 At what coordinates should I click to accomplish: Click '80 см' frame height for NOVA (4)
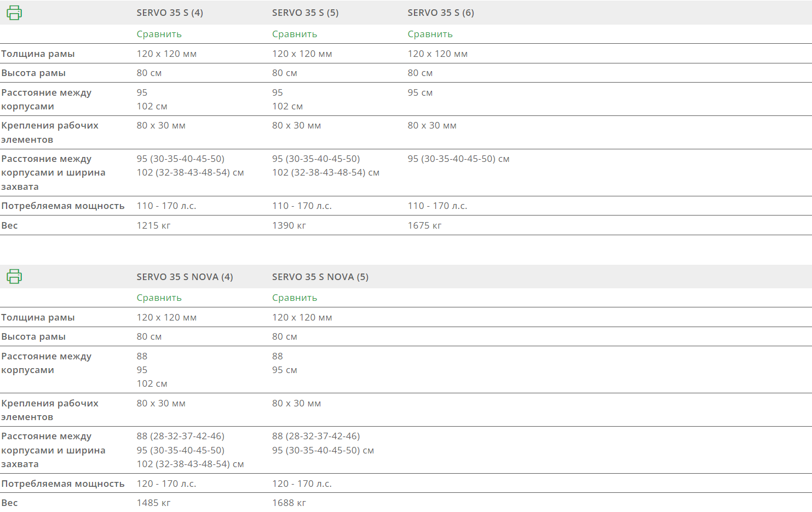(x=149, y=336)
